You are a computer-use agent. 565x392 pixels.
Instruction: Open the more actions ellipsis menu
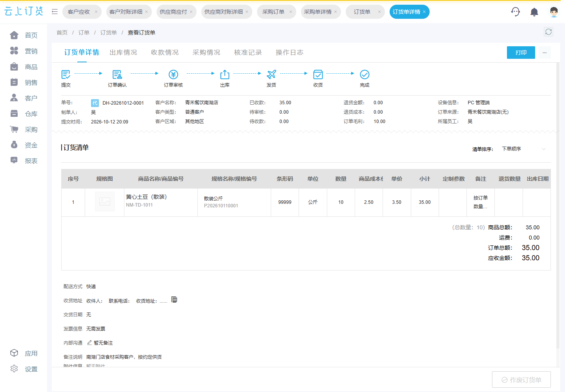(545, 53)
